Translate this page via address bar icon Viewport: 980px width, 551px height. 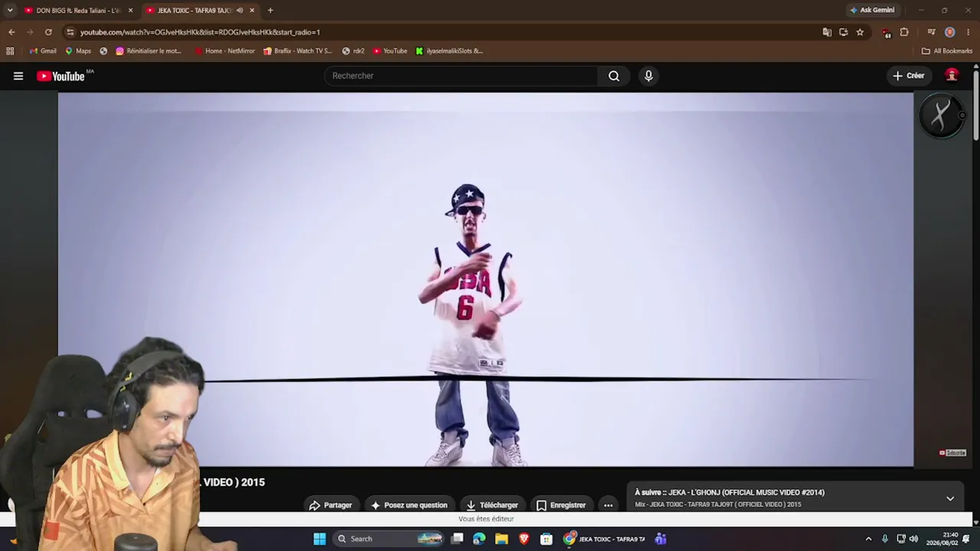pyautogui.click(x=827, y=32)
